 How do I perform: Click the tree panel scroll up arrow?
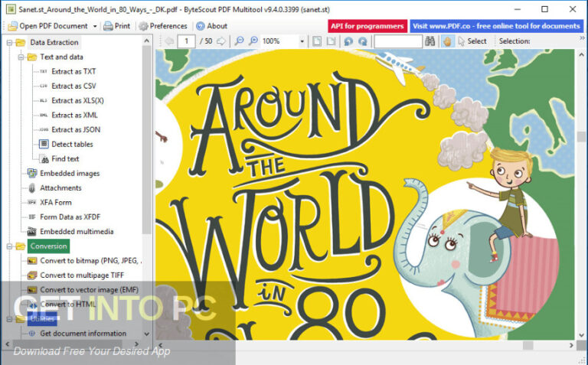tap(147, 41)
